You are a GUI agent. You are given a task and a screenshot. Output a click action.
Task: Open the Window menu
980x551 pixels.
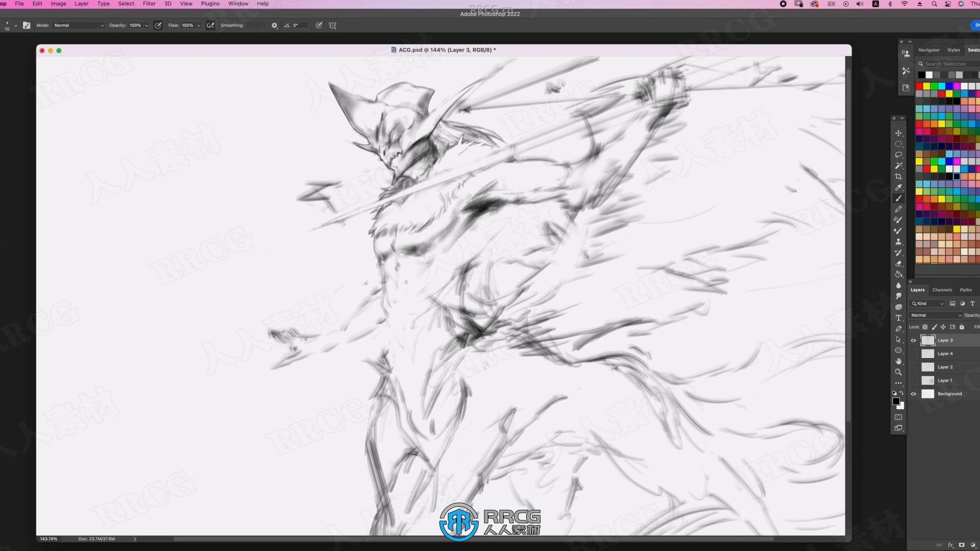[238, 4]
